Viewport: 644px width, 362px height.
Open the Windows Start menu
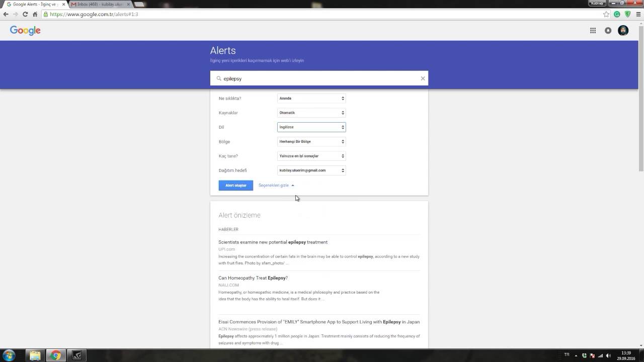pos(9,355)
